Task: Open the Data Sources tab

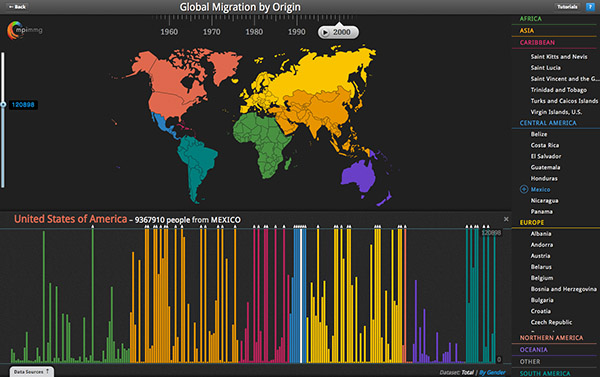Action: 31,372
